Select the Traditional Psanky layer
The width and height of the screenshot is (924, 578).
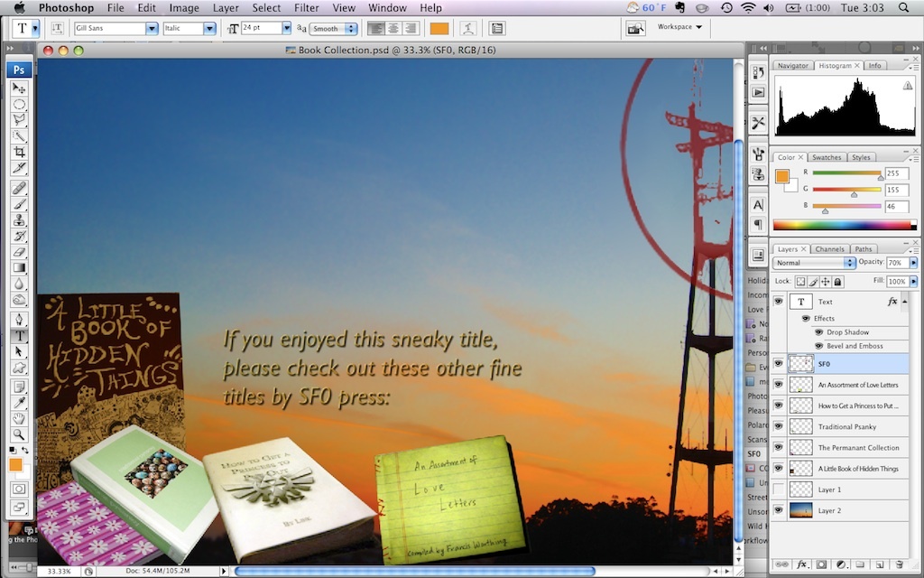coord(846,426)
